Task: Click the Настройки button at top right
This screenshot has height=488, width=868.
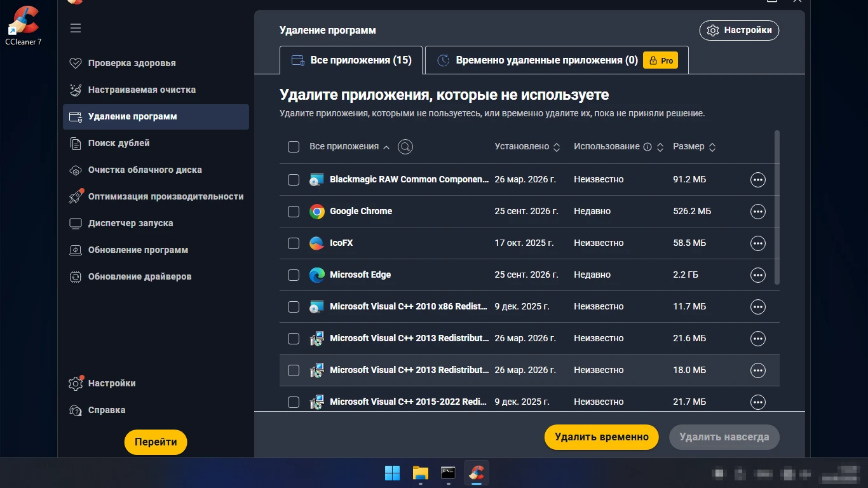Action: pos(739,30)
